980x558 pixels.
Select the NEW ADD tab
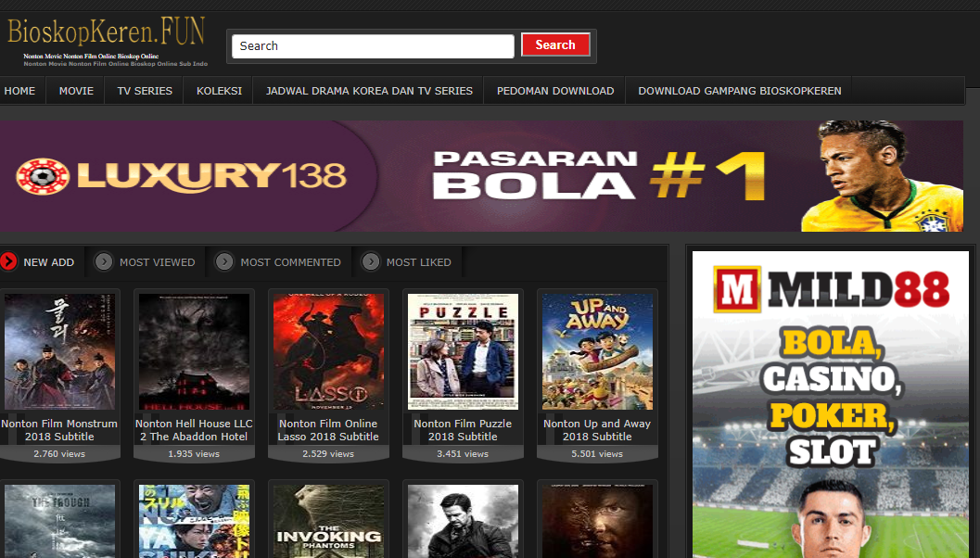49,262
